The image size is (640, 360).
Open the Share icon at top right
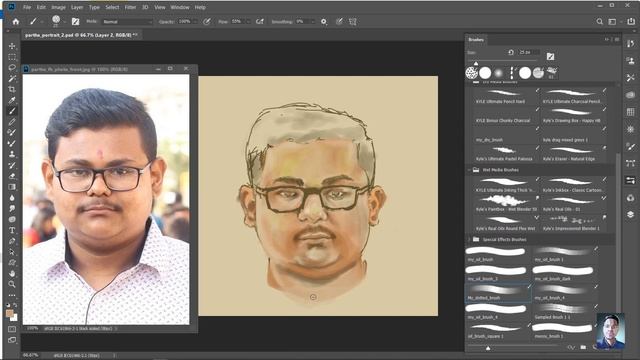pyautogui.click(x=631, y=22)
